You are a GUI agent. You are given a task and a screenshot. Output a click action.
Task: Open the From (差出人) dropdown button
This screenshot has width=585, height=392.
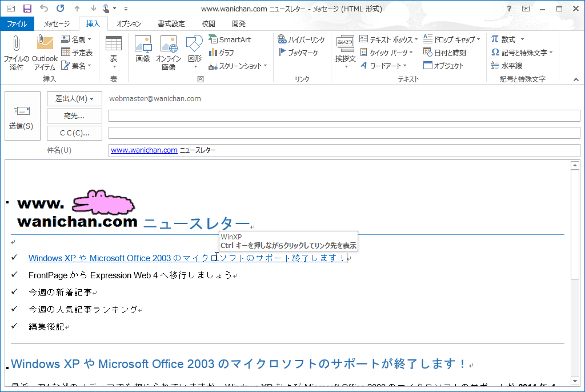[74, 98]
